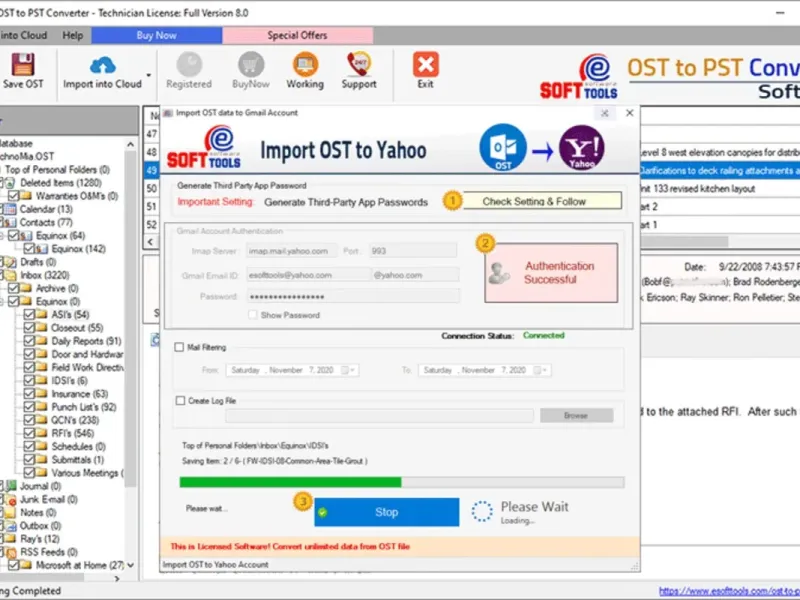Select the Daily Reports (91) folder

pos(86,341)
